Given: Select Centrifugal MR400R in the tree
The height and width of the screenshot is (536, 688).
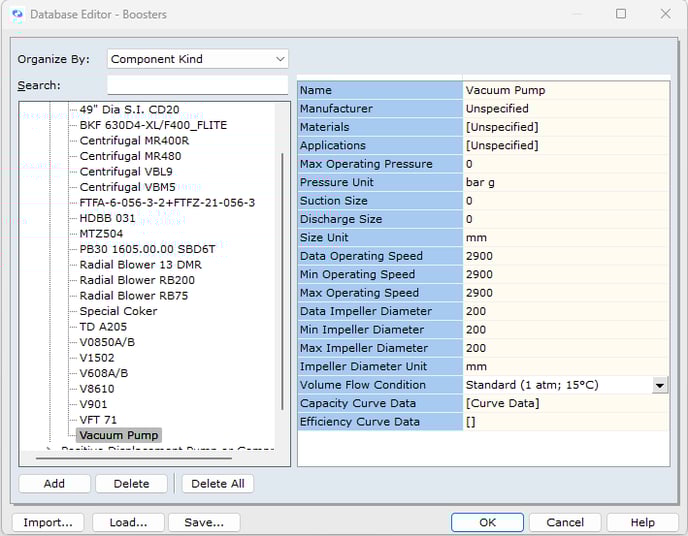Looking at the screenshot, I should [x=134, y=141].
